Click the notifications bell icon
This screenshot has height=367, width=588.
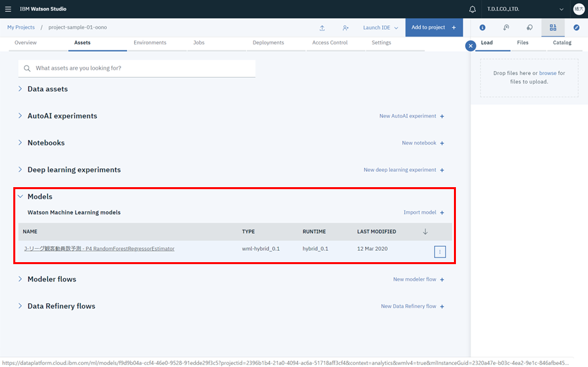pyautogui.click(x=473, y=9)
